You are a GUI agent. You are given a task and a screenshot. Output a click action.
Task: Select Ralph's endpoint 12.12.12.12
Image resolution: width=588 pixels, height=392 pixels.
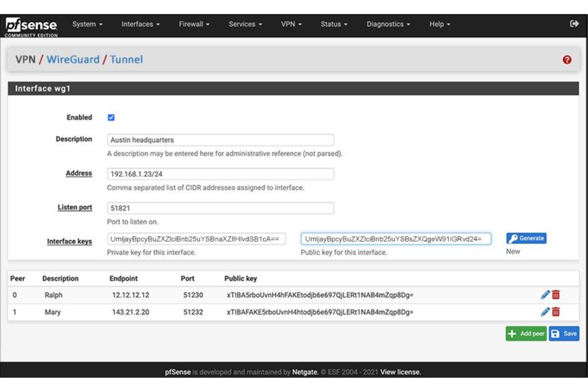coord(131,295)
